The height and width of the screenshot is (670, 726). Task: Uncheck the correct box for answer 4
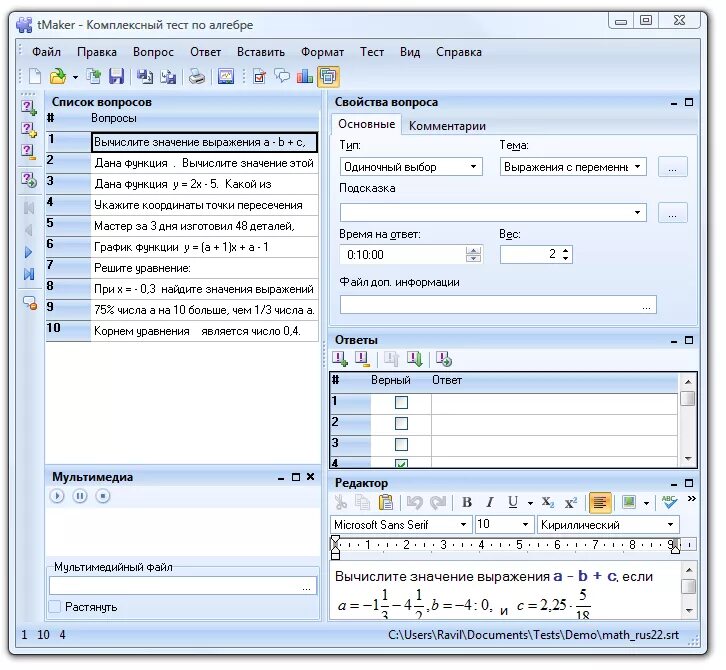401,463
